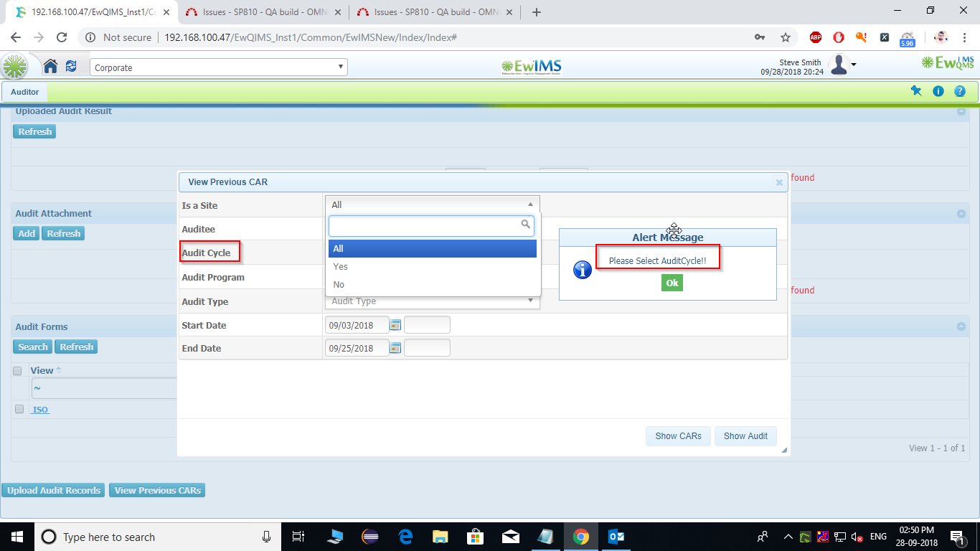This screenshot has width=980, height=551.
Task: Click Ok in Alert Message
Action: tap(672, 283)
